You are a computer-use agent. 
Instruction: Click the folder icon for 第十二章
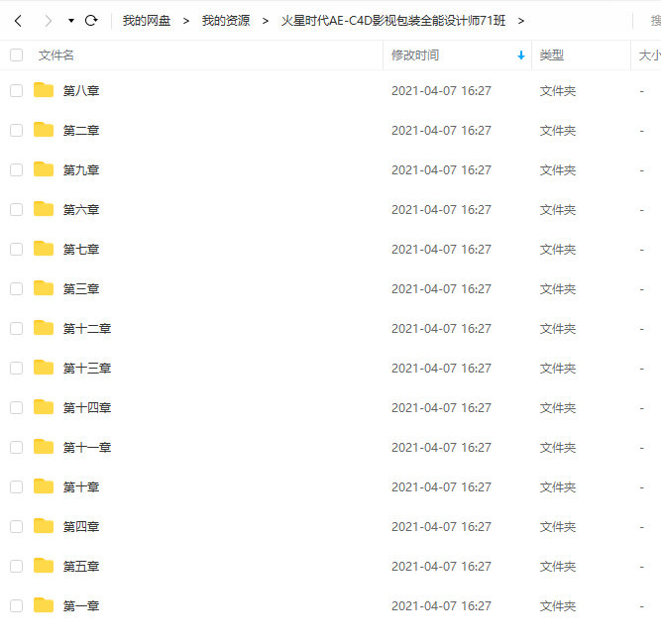coord(44,328)
